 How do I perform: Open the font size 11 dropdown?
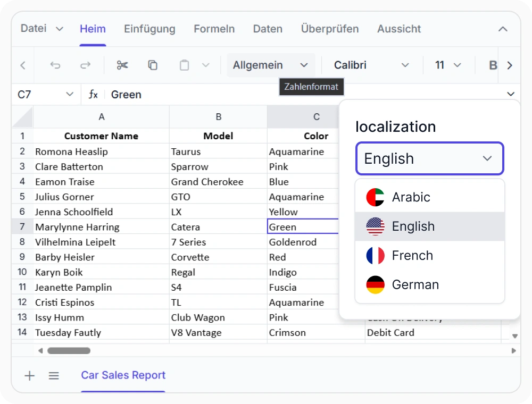(448, 65)
